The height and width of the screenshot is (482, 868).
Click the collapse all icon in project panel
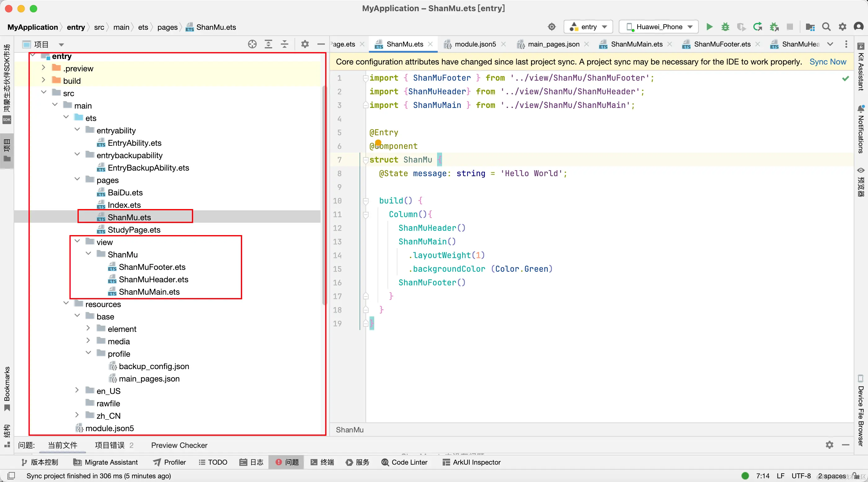pos(285,44)
